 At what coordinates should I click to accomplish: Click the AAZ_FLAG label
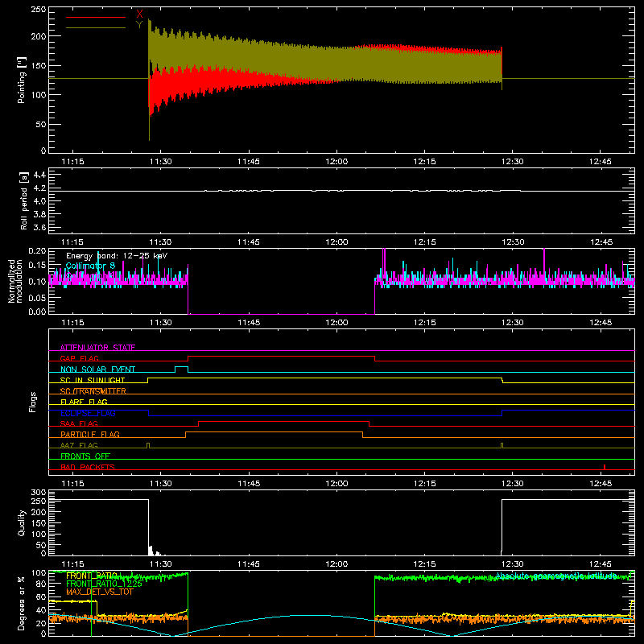(79, 445)
